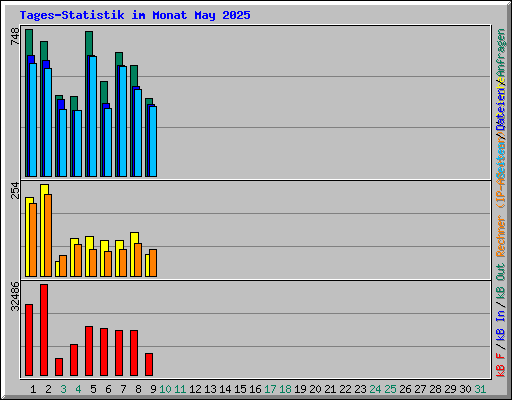Click green day label 11

(180, 389)
